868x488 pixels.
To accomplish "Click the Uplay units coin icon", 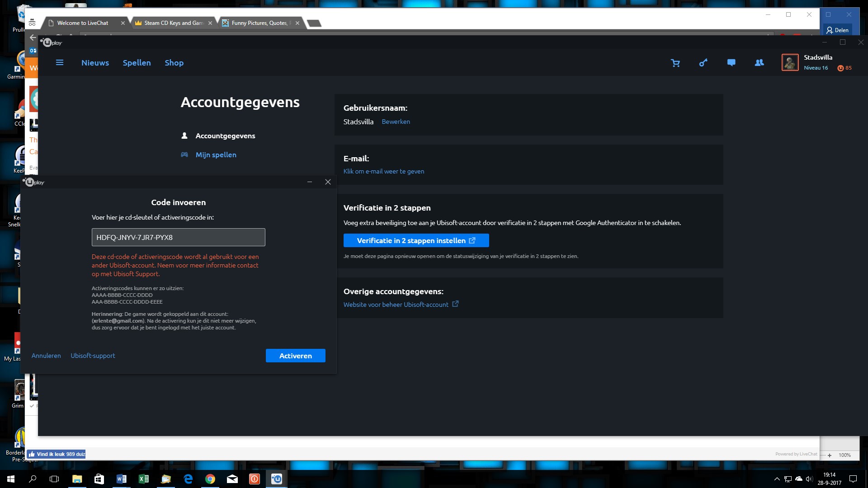I will [840, 68].
